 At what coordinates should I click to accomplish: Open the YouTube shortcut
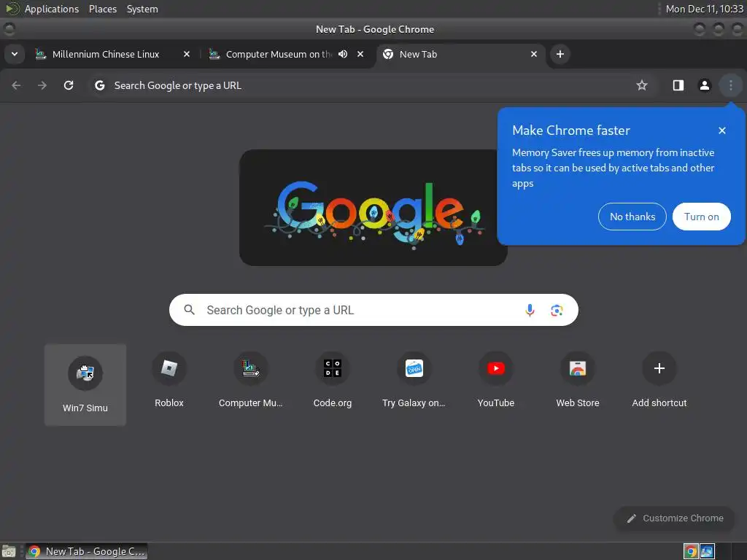click(496, 380)
